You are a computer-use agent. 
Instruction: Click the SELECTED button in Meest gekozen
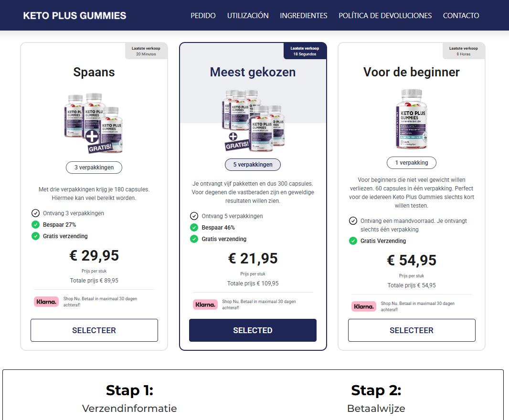(x=253, y=330)
